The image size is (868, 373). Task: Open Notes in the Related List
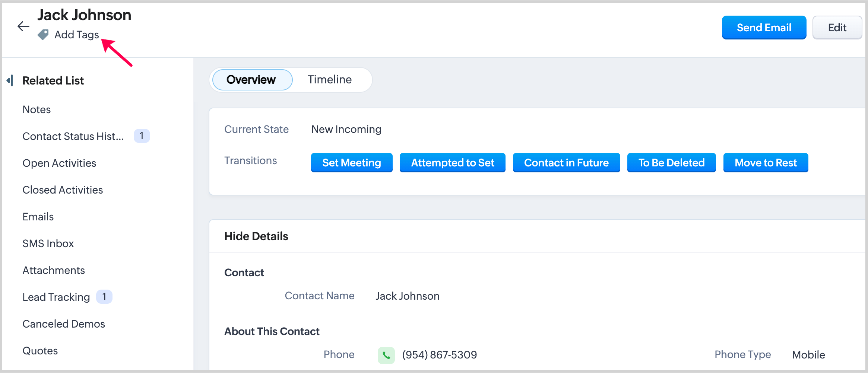tap(37, 109)
